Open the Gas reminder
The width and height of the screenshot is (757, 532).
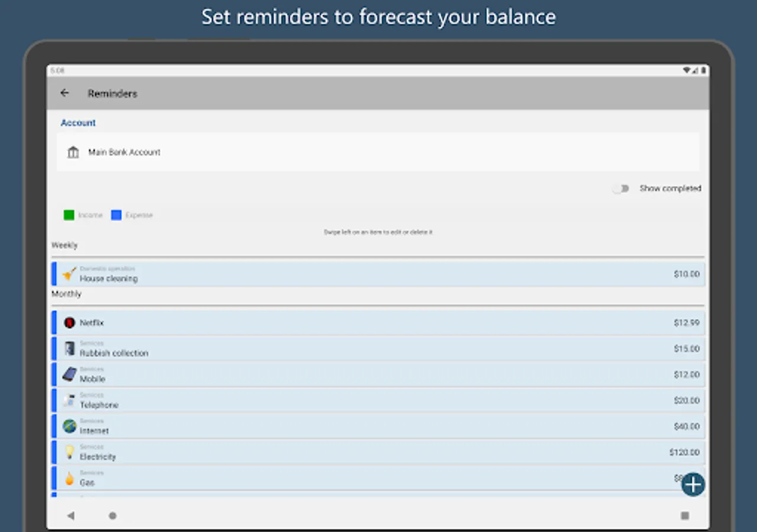(378, 479)
